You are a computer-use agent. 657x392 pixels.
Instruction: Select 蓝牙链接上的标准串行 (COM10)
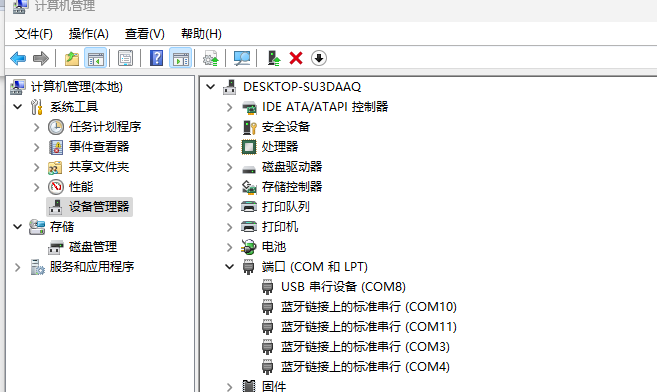[369, 307]
